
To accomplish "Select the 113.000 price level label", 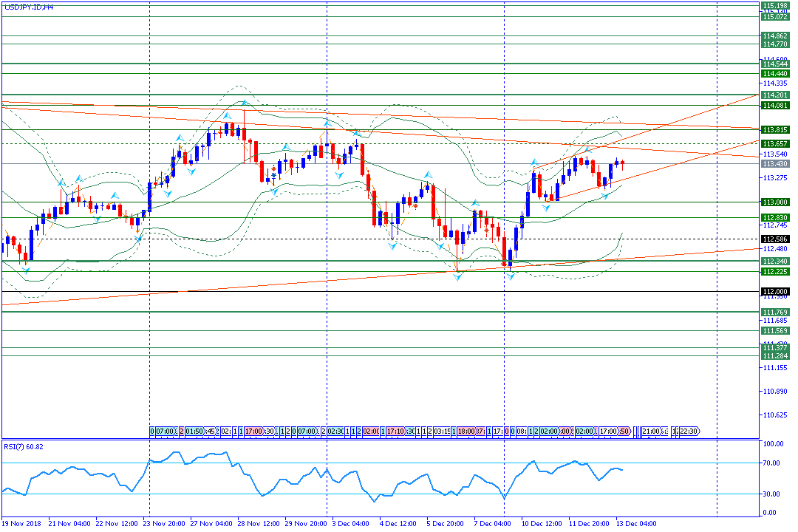I will point(775,202).
